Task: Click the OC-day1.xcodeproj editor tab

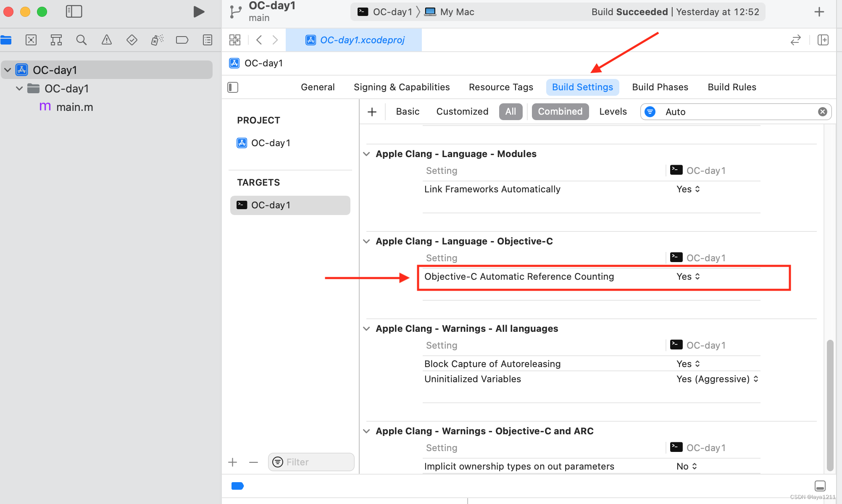Action: [x=354, y=40]
